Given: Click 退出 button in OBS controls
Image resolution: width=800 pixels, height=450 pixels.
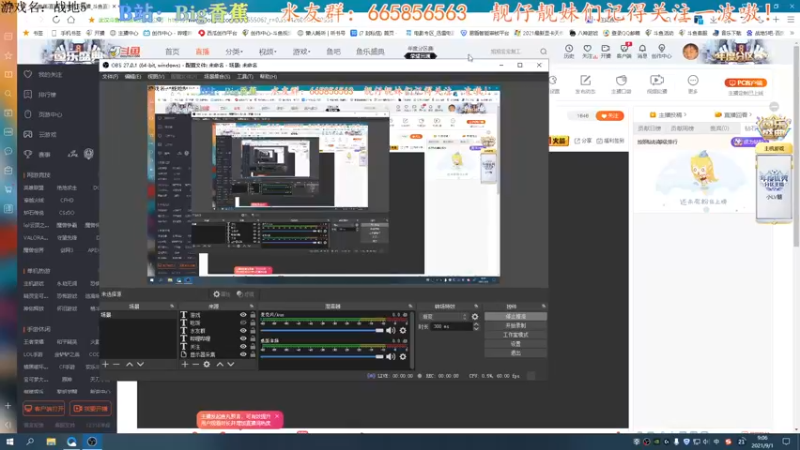Looking at the screenshot, I should (x=515, y=353).
